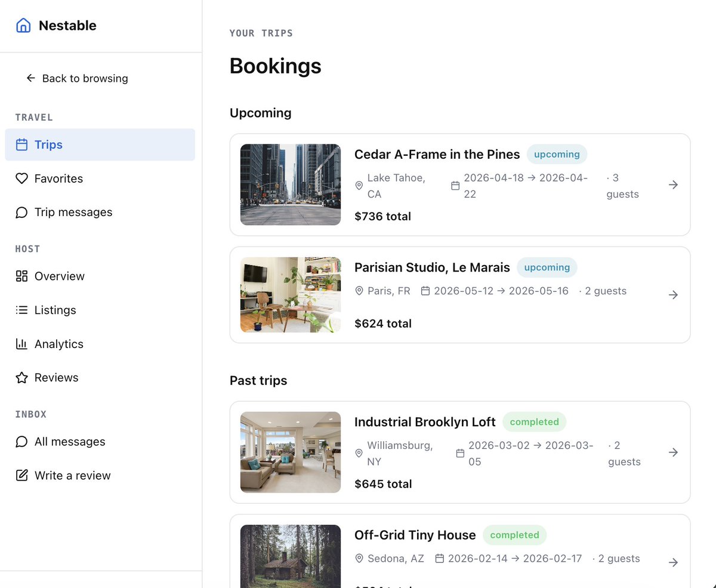Click the calendar icon beside 2026-03-02 dates
Viewport: 716px width, 588px height.
pyautogui.click(x=460, y=454)
